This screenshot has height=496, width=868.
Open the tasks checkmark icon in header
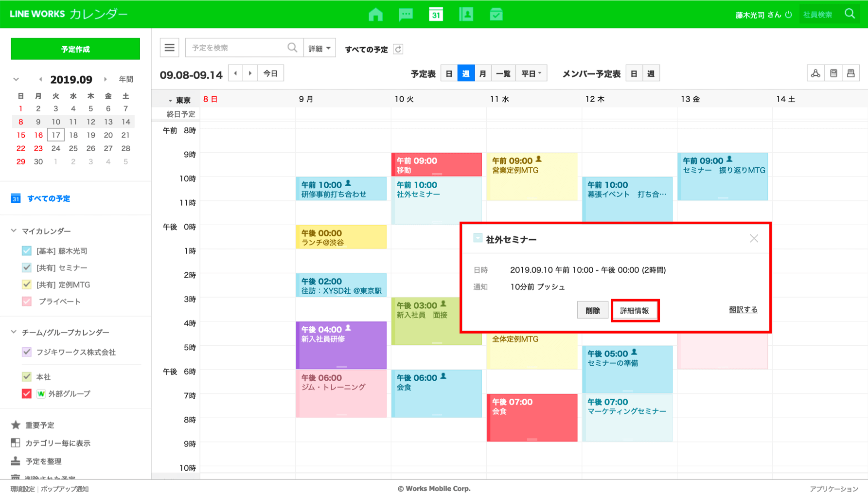point(496,15)
